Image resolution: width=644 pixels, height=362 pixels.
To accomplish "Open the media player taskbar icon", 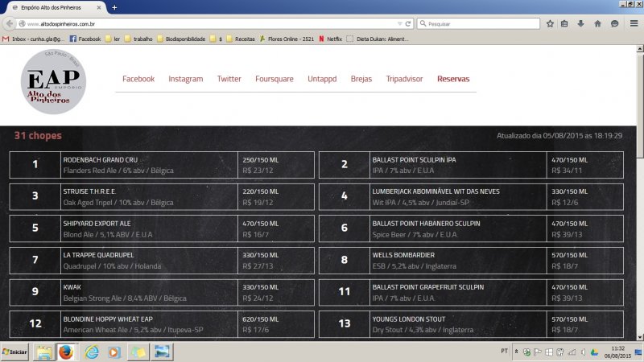I will coord(114,352).
